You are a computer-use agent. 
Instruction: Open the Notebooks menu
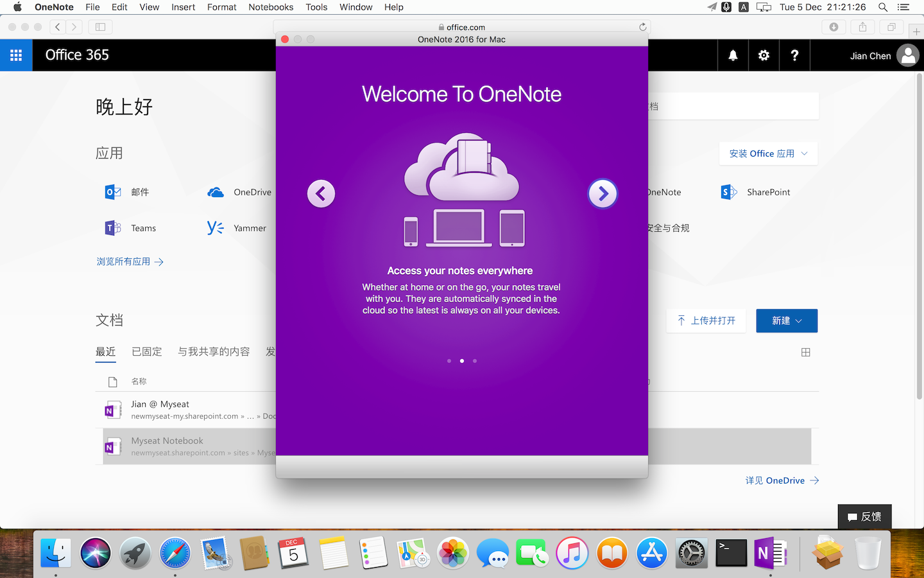(x=271, y=7)
